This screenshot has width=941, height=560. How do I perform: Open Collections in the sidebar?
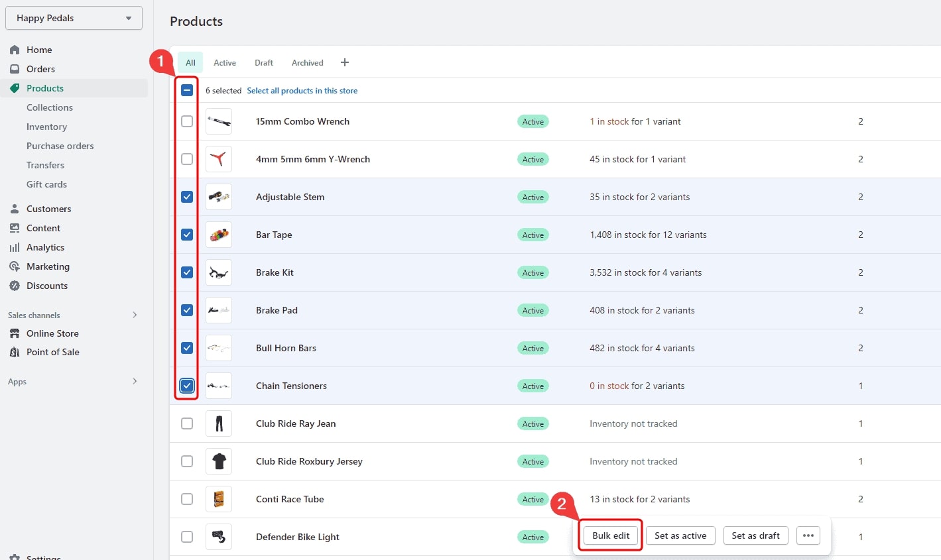(50, 107)
